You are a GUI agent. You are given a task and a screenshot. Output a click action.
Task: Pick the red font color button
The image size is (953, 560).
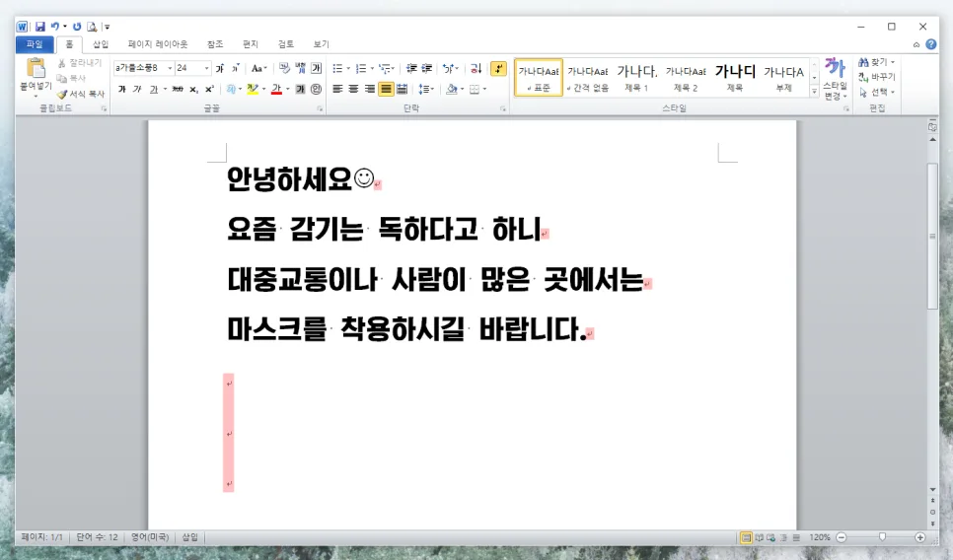(276, 90)
